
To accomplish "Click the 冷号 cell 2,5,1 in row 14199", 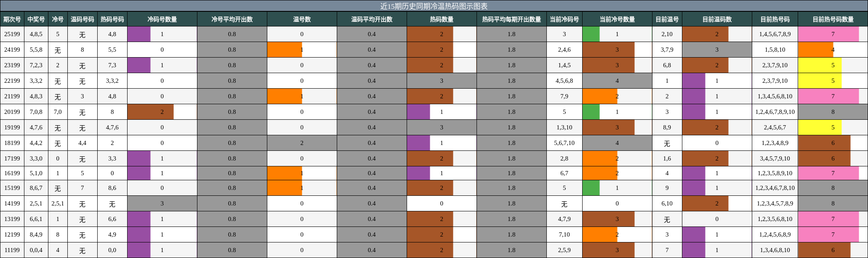I will pyautogui.click(x=58, y=203).
